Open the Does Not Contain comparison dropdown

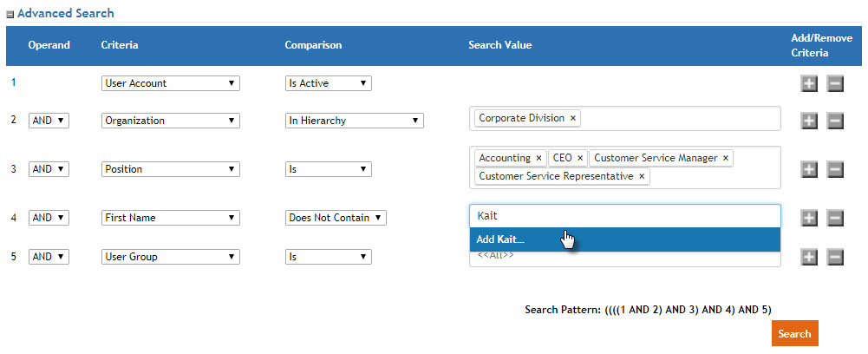click(x=336, y=218)
